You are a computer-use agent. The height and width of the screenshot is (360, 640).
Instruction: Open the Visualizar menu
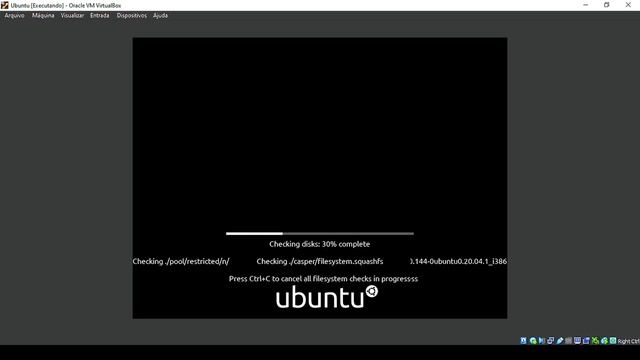tap(72, 16)
